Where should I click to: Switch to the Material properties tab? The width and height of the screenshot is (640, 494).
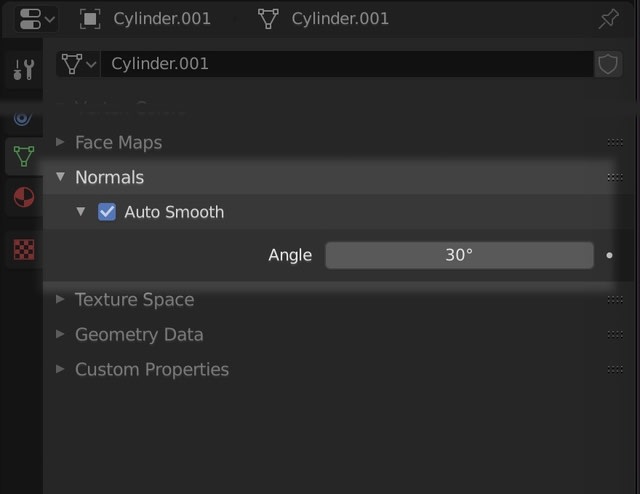[23, 197]
